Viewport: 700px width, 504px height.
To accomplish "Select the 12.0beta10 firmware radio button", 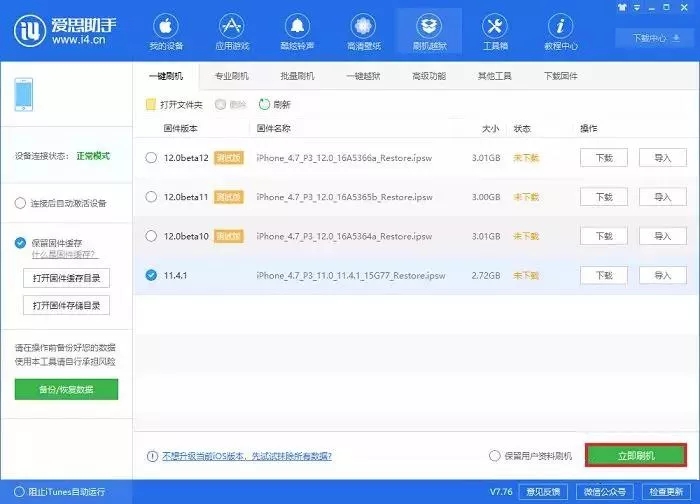I will pyautogui.click(x=151, y=236).
